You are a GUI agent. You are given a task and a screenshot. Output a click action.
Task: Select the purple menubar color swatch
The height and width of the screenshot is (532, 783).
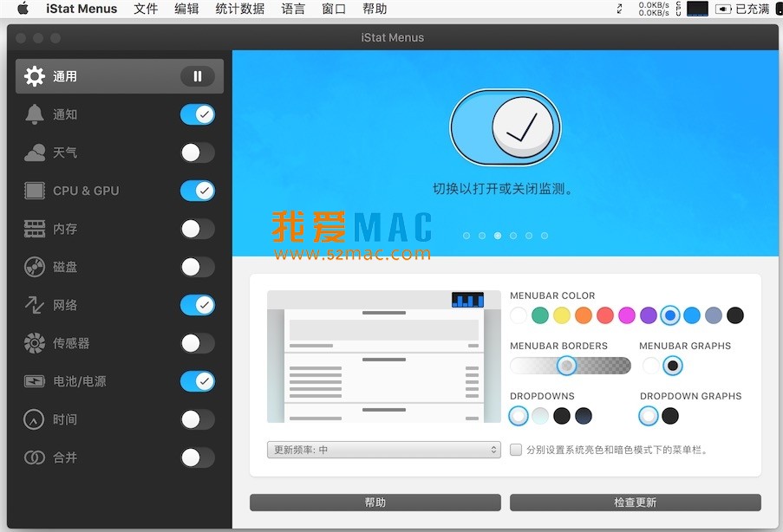(x=649, y=315)
